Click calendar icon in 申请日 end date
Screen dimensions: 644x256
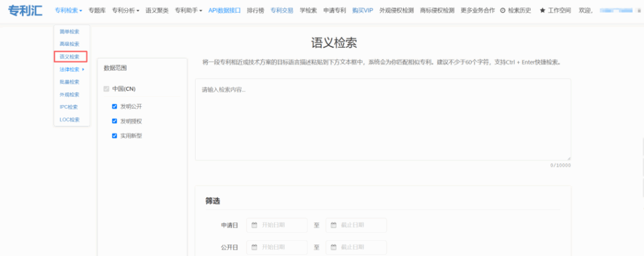[x=333, y=225]
